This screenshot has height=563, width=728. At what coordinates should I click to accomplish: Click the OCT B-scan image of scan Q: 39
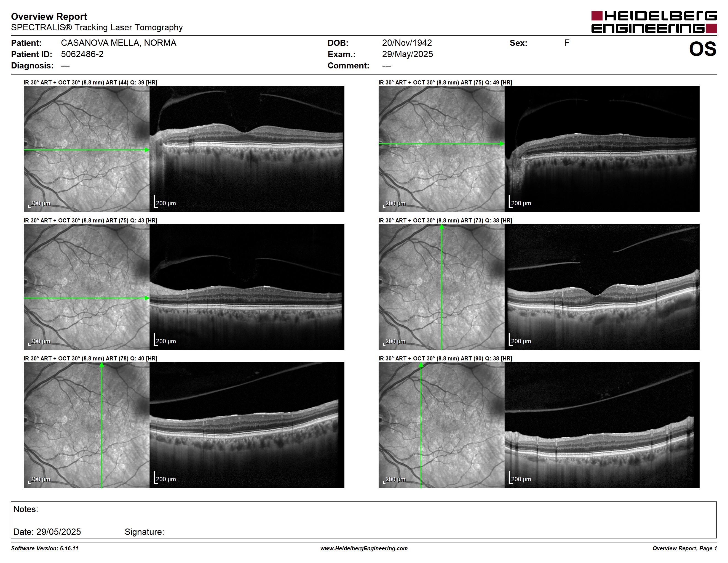(247, 149)
